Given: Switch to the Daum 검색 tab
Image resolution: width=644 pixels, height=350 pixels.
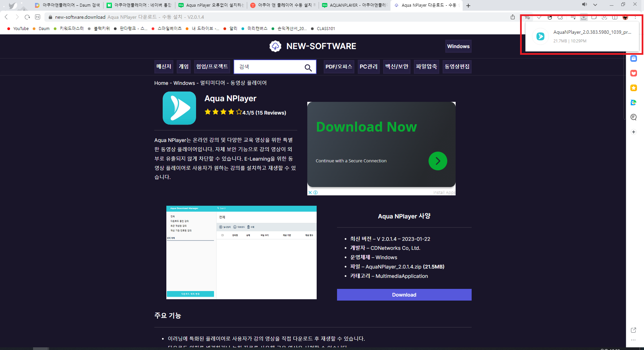Looking at the screenshot, I should (x=67, y=5).
